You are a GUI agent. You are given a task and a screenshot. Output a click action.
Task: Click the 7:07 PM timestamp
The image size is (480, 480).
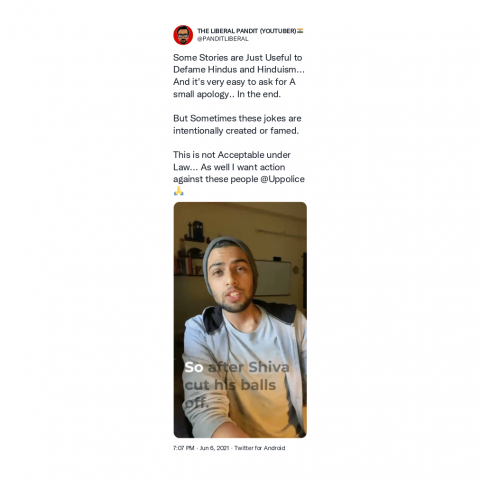(x=183, y=448)
